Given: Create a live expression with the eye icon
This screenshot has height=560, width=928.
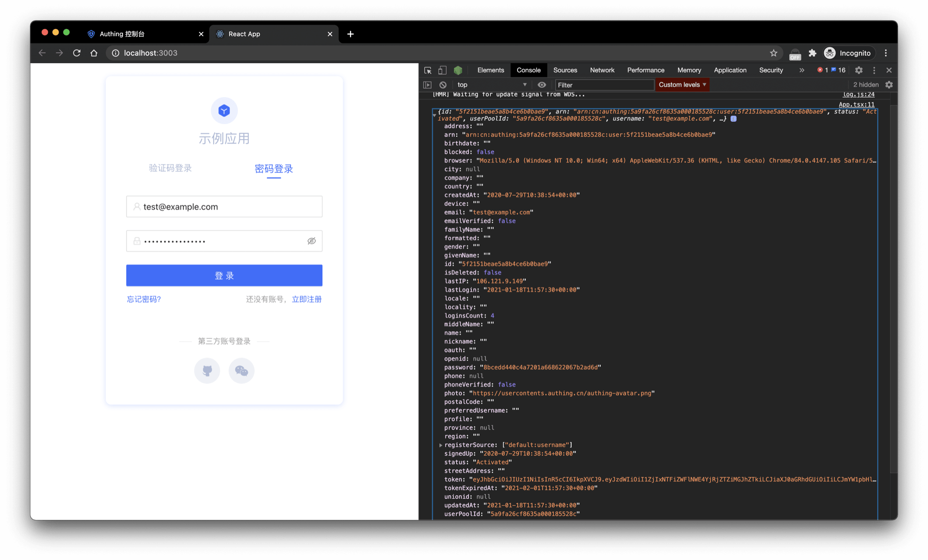Looking at the screenshot, I should coord(541,85).
